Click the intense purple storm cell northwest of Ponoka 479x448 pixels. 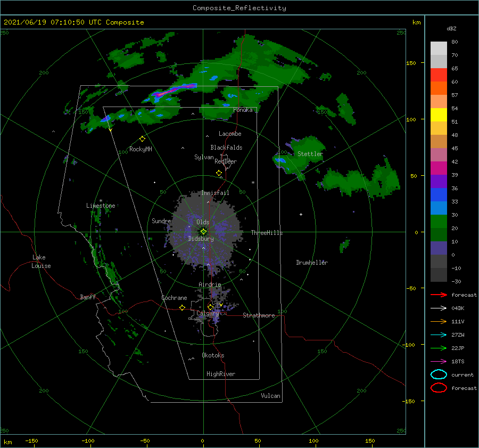pyautogui.click(x=176, y=89)
